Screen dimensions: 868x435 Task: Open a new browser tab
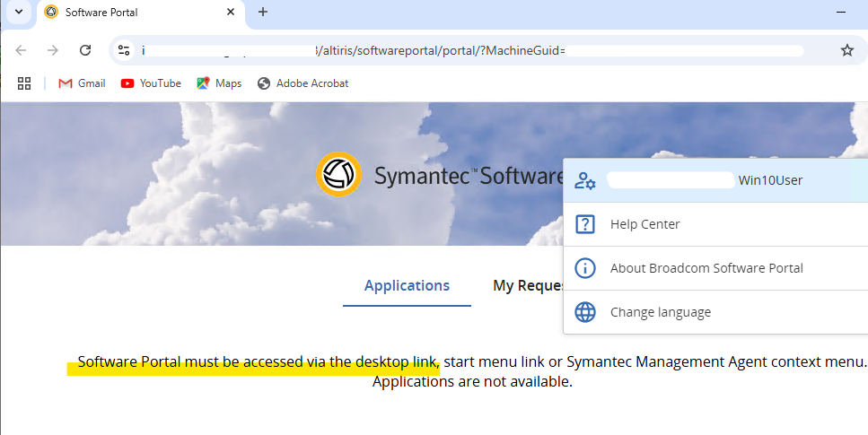[263, 12]
